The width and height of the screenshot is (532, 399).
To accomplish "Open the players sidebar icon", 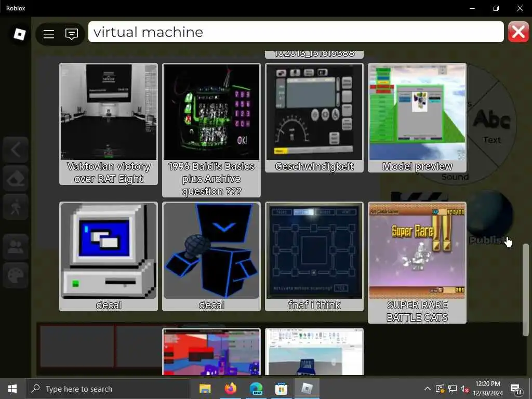I will 15,247.
